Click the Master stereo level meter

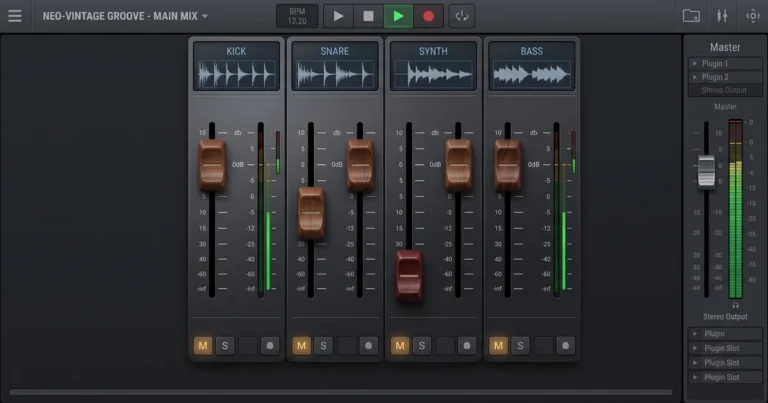pyautogui.click(x=736, y=209)
